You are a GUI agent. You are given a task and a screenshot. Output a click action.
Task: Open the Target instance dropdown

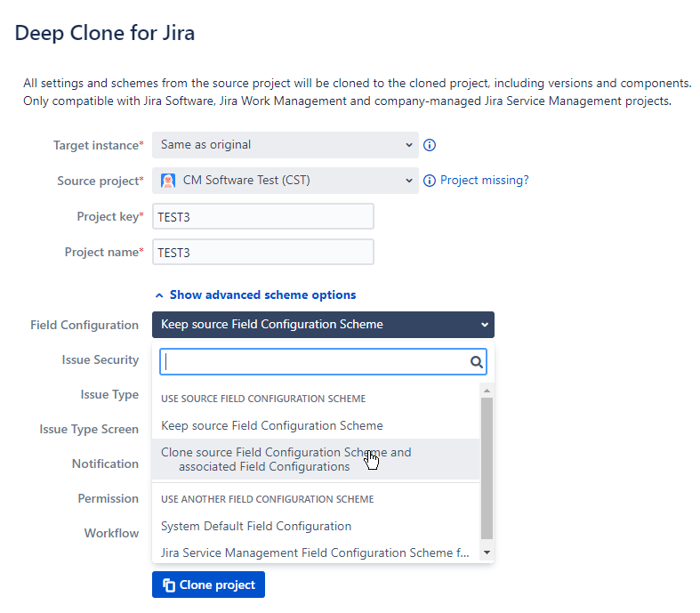(x=286, y=145)
